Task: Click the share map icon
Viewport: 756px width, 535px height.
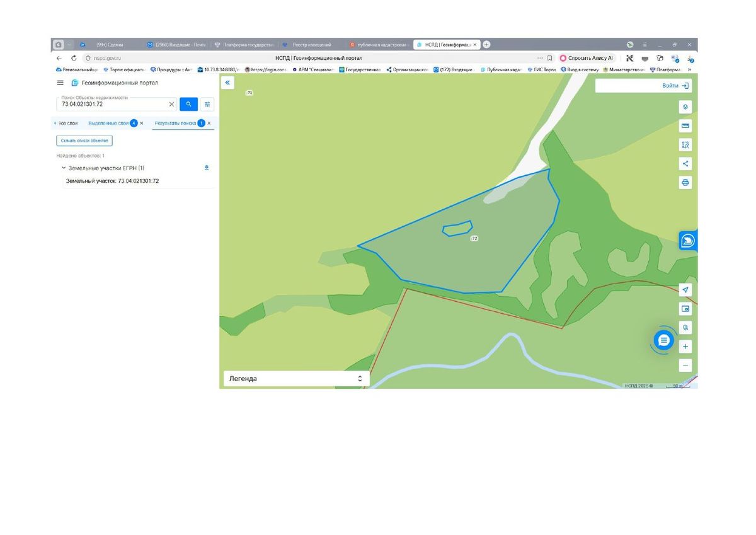Action: 685,164
